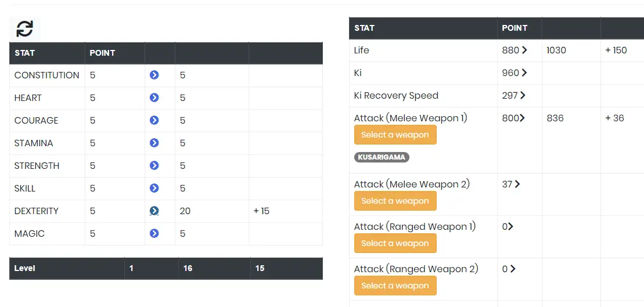Increase Strength with blue arrow icon

point(154,165)
